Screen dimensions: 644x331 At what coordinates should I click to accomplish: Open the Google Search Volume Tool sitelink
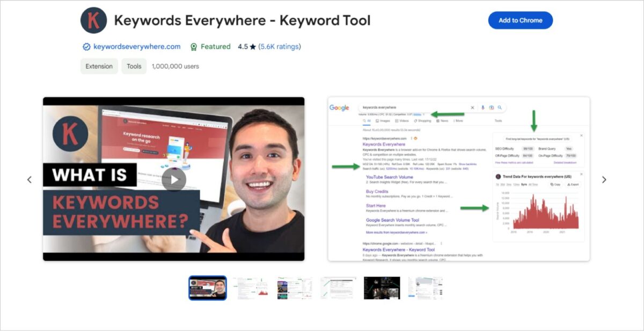(x=393, y=220)
